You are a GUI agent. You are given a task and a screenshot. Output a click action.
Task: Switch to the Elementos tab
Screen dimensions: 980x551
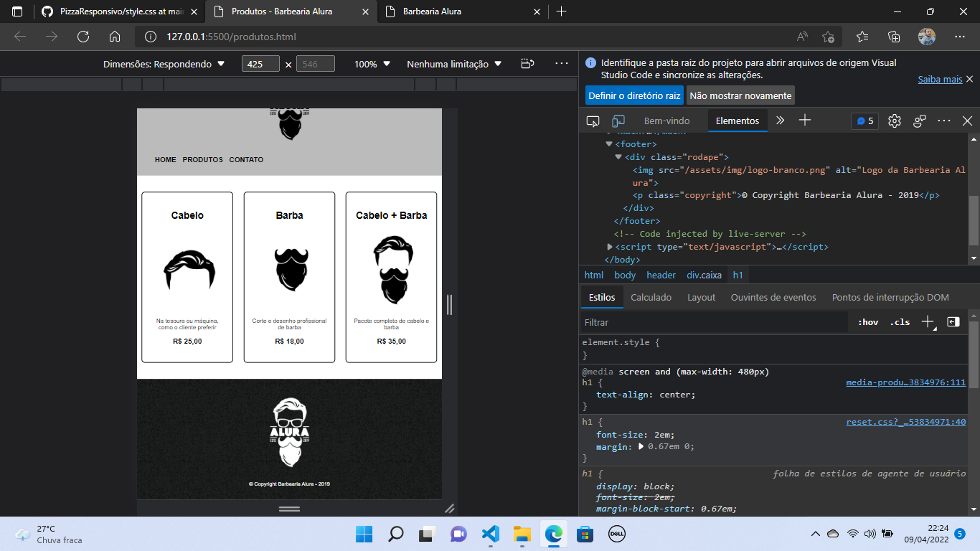(x=737, y=121)
